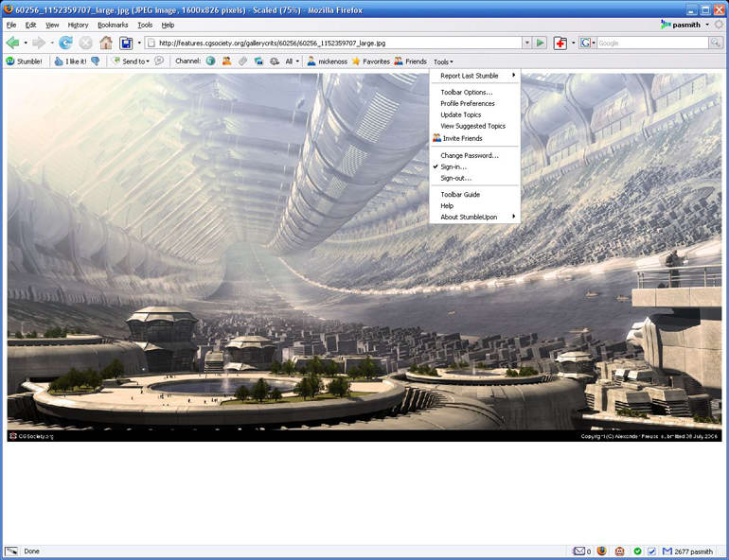Viewport: 729px width, 560px height.
Task: Click the Forward navigation arrow
Action: tap(39, 44)
